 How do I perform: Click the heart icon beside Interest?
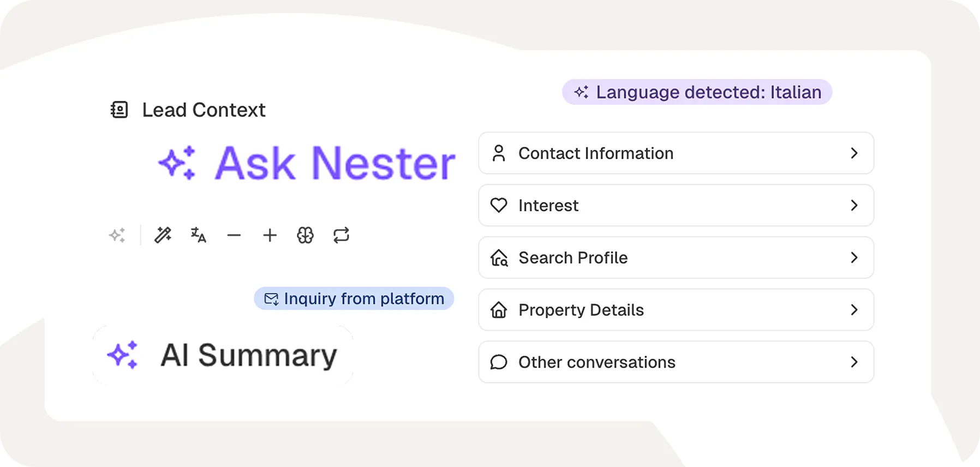(499, 206)
